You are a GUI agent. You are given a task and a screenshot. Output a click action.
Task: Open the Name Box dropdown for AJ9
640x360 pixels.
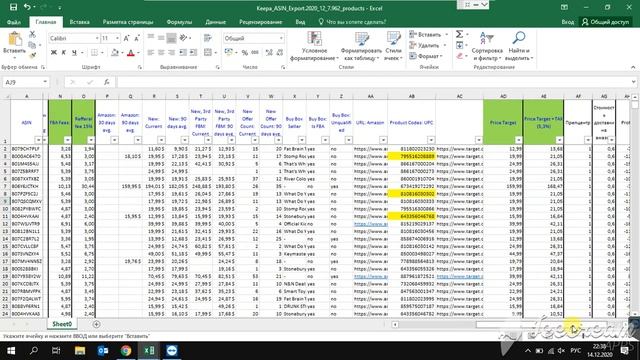45,82
